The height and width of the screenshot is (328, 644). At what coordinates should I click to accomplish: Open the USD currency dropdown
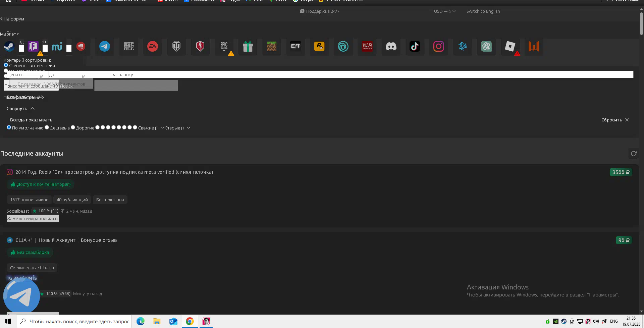pyautogui.click(x=445, y=11)
